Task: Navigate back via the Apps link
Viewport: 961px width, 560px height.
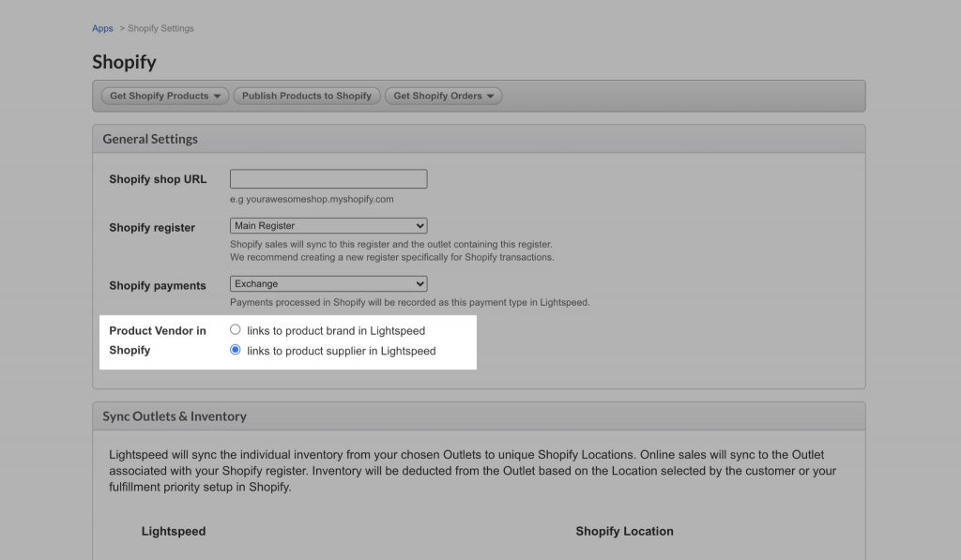Action: (x=101, y=28)
